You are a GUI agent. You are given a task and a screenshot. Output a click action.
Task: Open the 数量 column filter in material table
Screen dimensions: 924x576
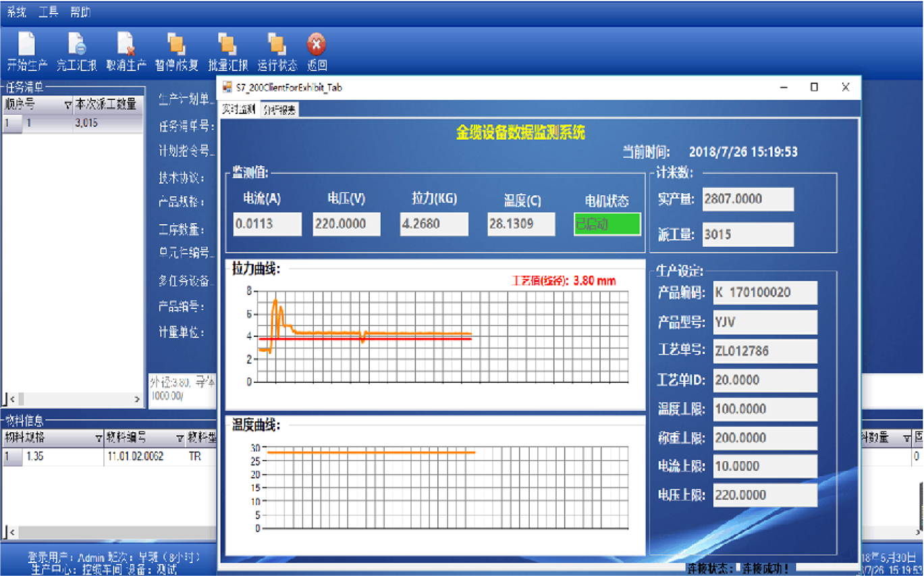(x=907, y=438)
